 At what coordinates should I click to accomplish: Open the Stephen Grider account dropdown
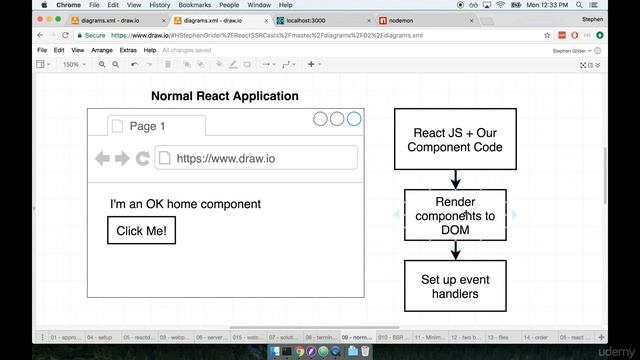click(571, 51)
